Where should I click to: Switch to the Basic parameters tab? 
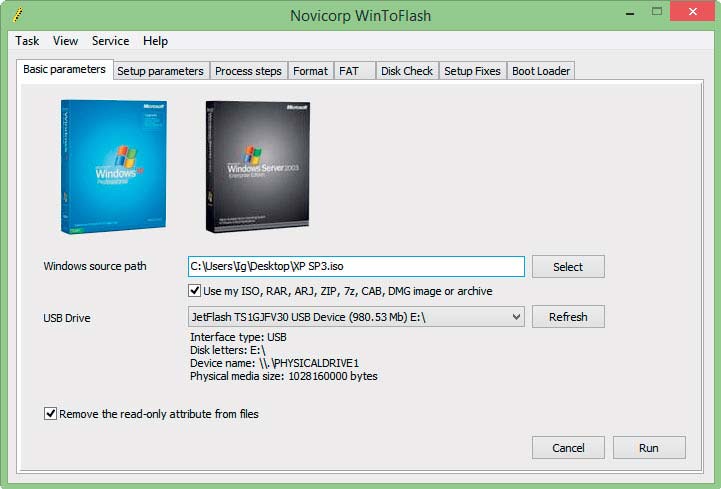click(x=64, y=69)
